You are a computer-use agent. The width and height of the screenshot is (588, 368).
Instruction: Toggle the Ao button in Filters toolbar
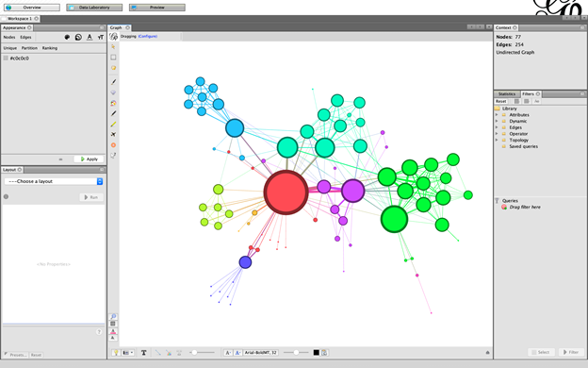tap(536, 101)
